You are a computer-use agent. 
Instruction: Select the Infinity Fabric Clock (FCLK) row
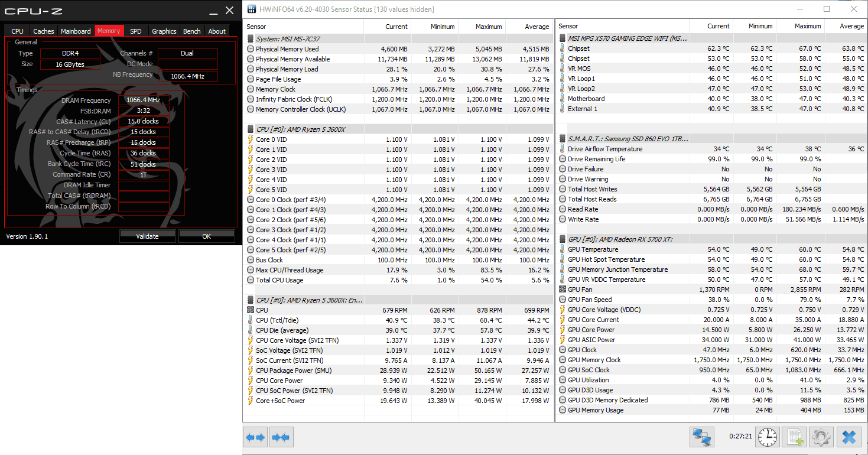pos(398,99)
